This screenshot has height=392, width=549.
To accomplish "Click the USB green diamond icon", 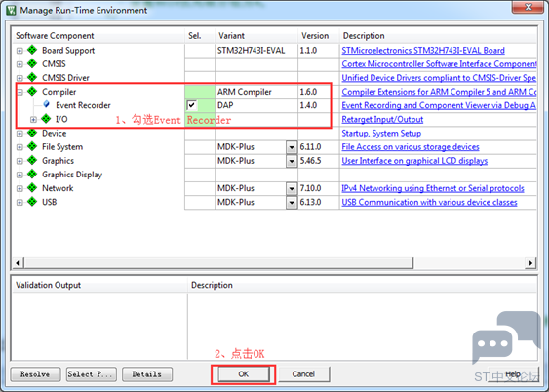I will coord(32,202).
